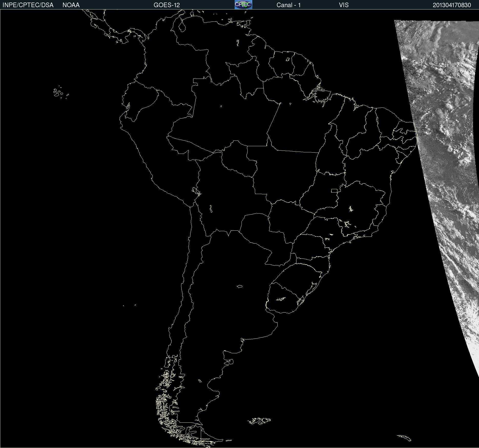Screen dimensions: 479x448
Task: Click the NOAA label in header
Action: click(x=71, y=5)
